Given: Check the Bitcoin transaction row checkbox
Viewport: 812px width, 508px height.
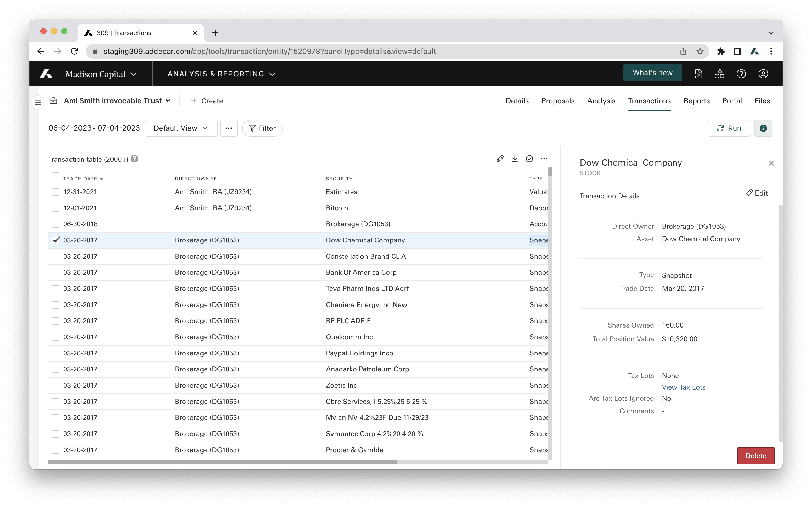Looking at the screenshot, I should tap(55, 208).
